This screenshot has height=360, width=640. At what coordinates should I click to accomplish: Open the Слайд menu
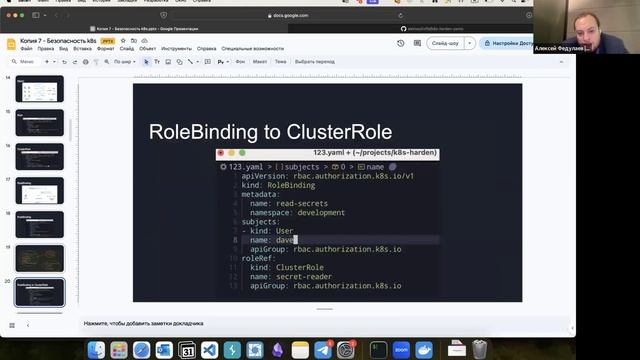tap(127, 49)
